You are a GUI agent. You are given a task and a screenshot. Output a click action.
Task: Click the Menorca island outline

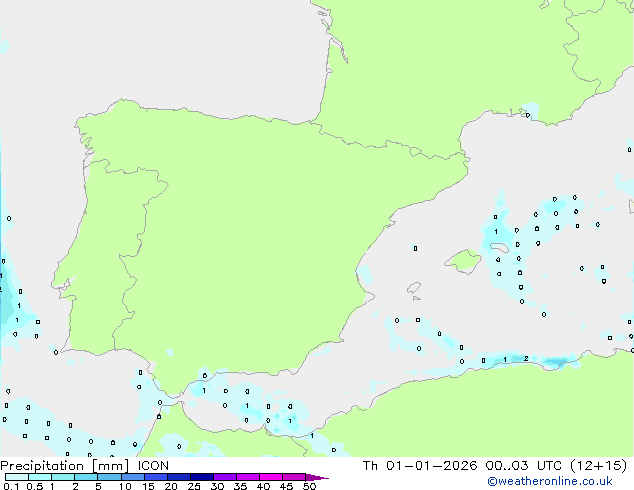click(500, 247)
